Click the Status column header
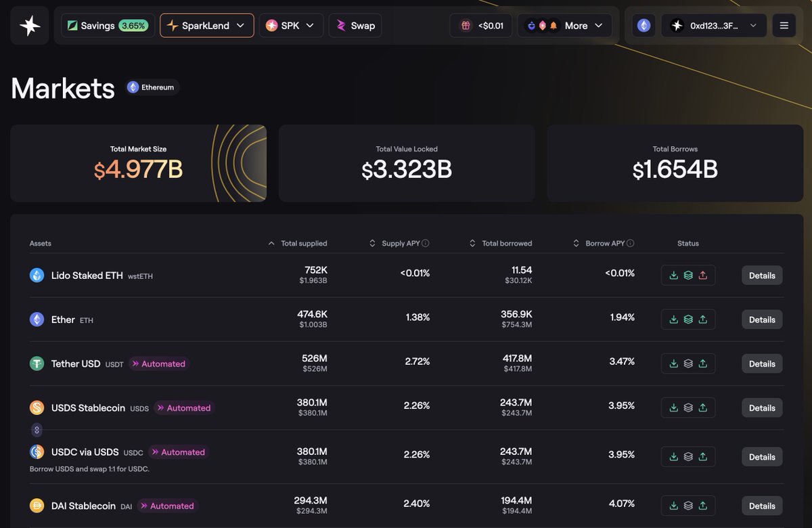The image size is (812, 528). click(688, 243)
